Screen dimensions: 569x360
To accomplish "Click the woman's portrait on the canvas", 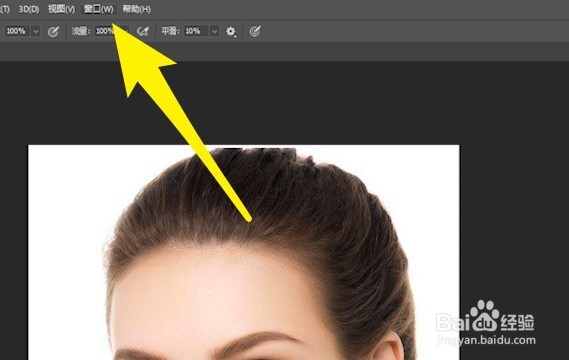I will pos(244,252).
